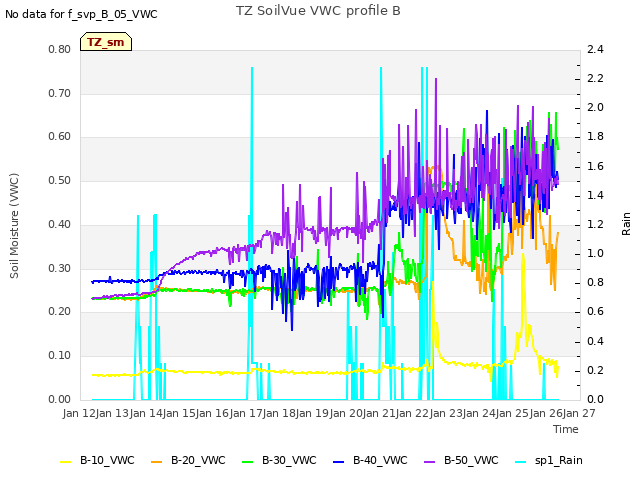
Task: Click the green B-30_VWC legend swatch
Action: pos(248,462)
